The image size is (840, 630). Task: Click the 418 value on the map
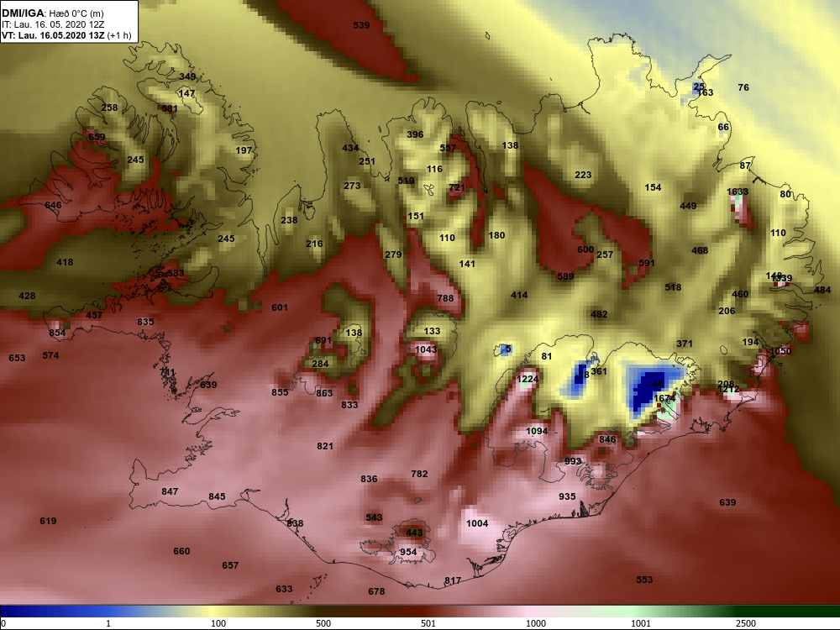point(65,262)
